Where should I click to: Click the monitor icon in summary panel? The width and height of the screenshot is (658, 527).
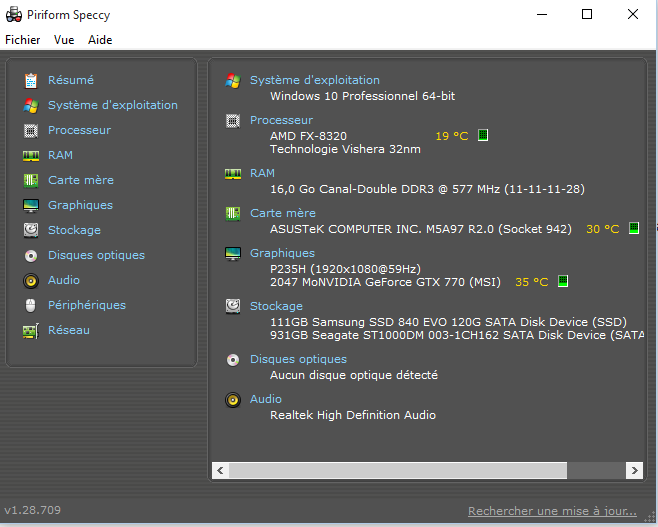coord(233,253)
